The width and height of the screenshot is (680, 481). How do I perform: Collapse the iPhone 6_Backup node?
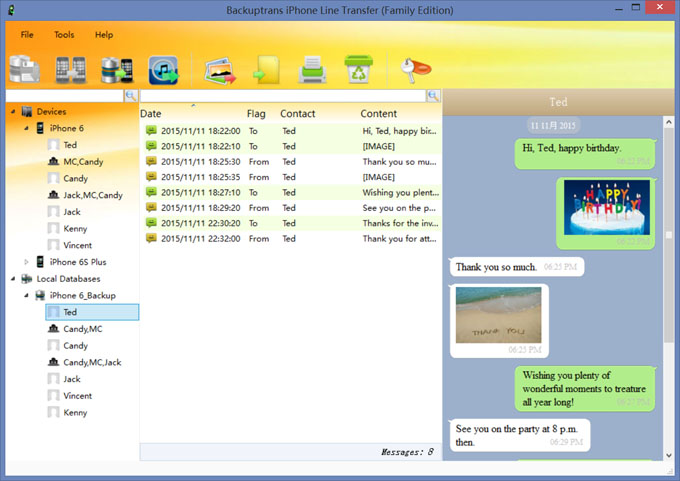26,295
